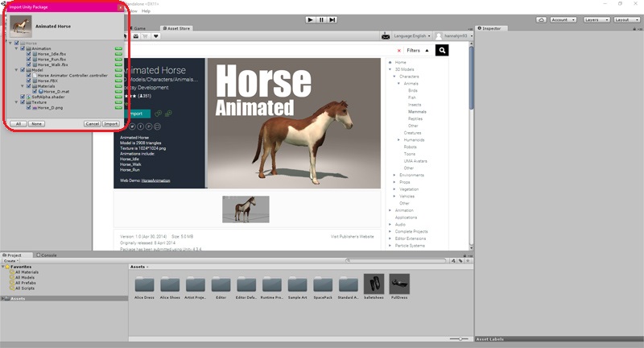Image resolution: width=644 pixels, height=348 pixels.
Task: Expand the Filters dropdown arrow
Action: [427, 51]
